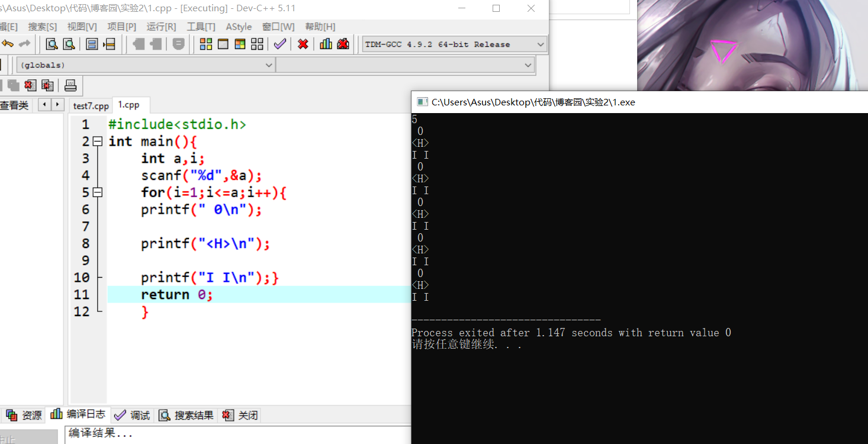Click the Rebuild All grid icon
This screenshot has width=868, height=444.
coord(257,44)
